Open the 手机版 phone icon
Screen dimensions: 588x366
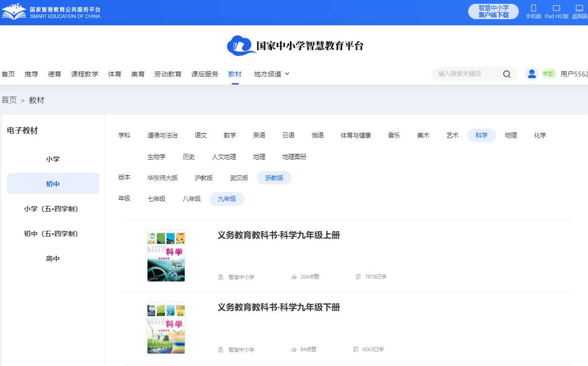[x=534, y=8]
